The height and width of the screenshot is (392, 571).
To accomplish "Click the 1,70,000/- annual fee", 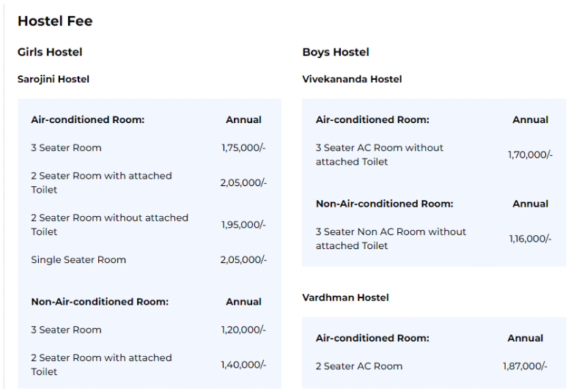I will point(529,155).
